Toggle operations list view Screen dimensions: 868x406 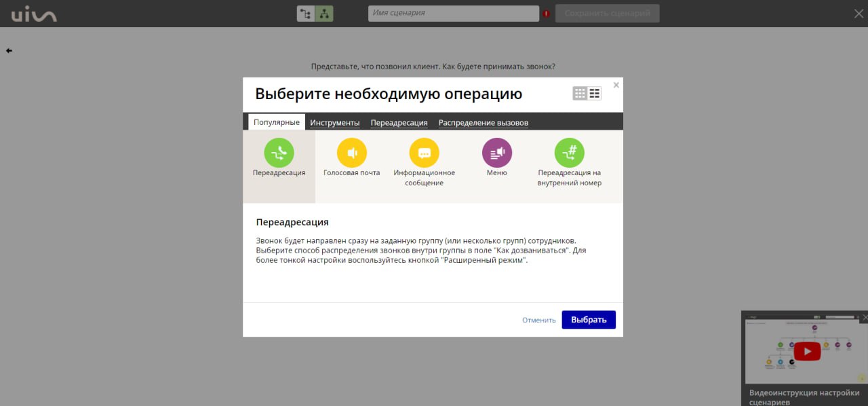pos(595,94)
